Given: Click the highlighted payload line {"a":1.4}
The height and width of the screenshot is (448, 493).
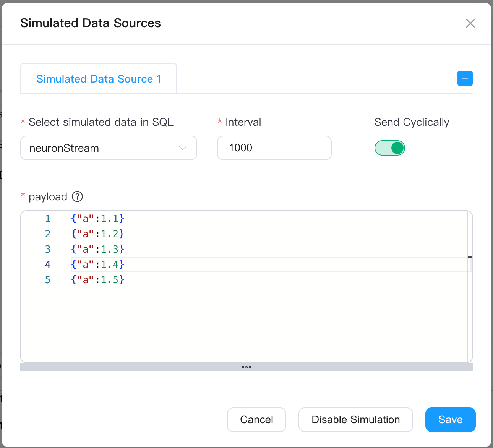Looking at the screenshot, I should coord(98,265).
